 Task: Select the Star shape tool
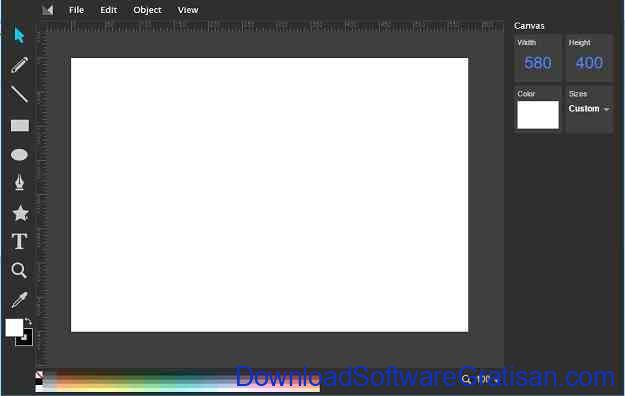20,213
